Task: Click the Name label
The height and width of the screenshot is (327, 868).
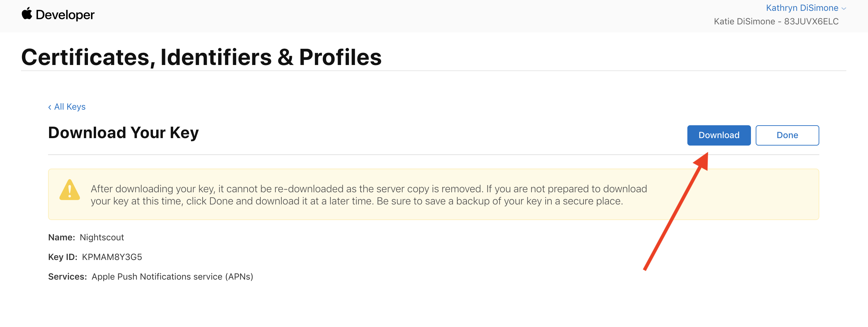Action: pos(62,238)
